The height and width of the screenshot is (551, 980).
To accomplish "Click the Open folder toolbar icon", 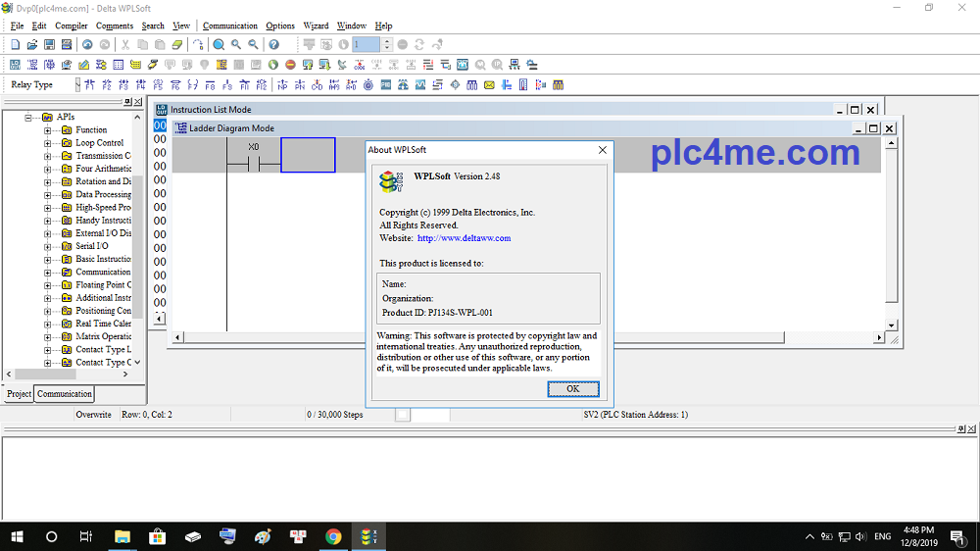I will (32, 45).
